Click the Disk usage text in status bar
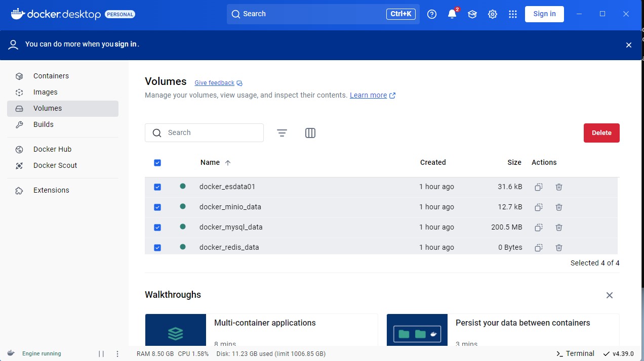The image size is (644, 361). click(271, 354)
